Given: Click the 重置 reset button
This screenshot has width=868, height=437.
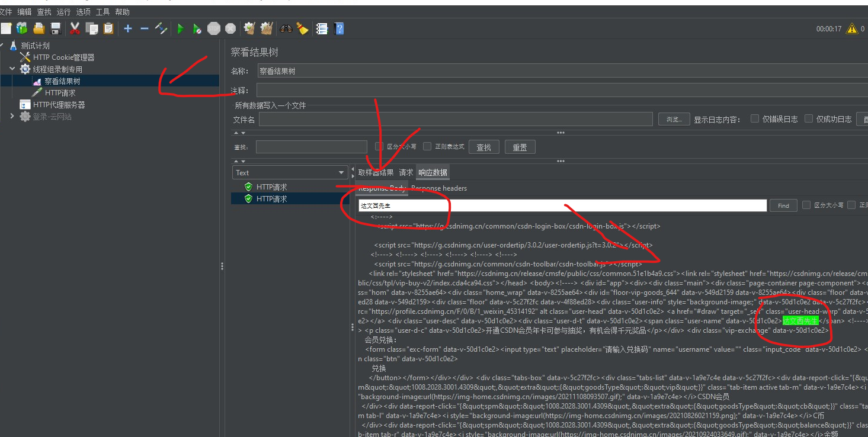Looking at the screenshot, I should (x=520, y=147).
